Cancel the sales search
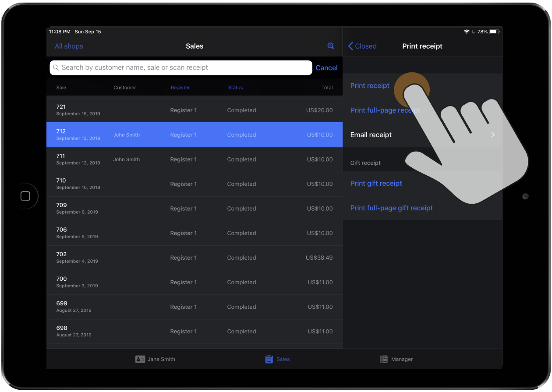Screen dimensions: 552x392 [326, 68]
